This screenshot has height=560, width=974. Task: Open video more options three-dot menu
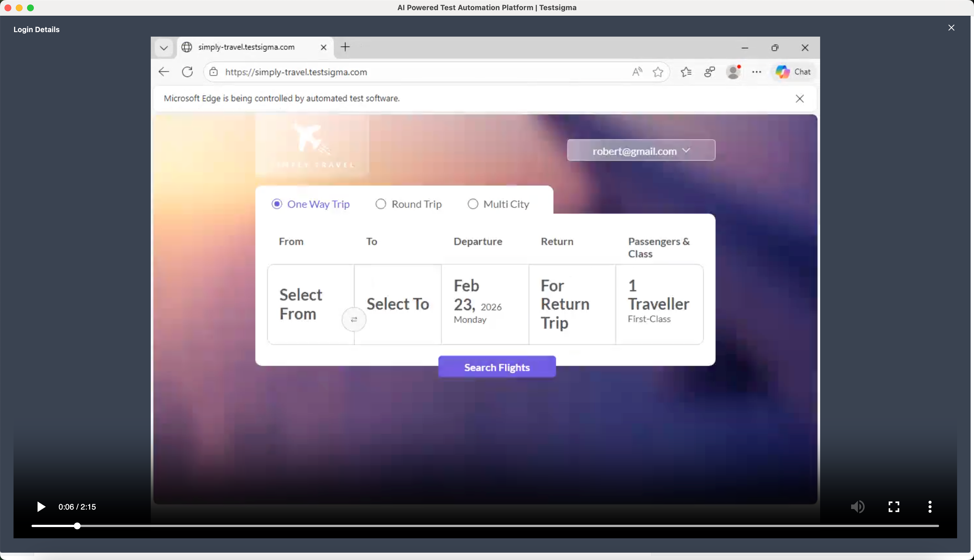(x=930, y=506)
